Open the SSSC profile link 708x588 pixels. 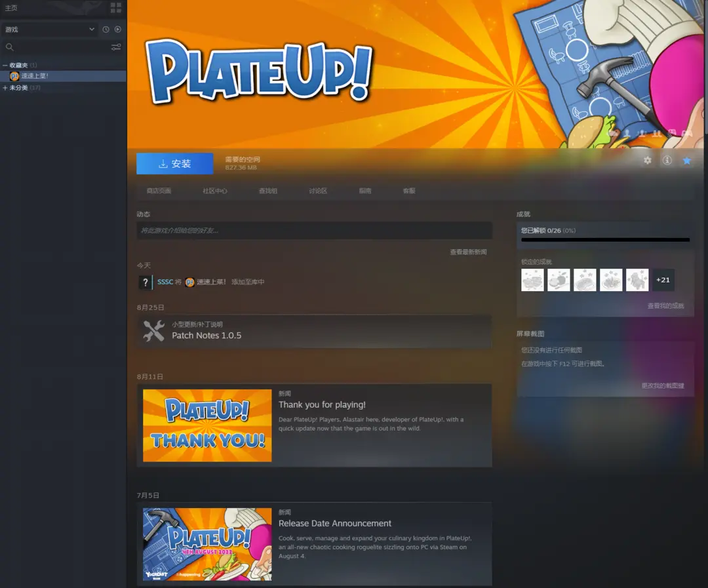(x=165, y=282)
